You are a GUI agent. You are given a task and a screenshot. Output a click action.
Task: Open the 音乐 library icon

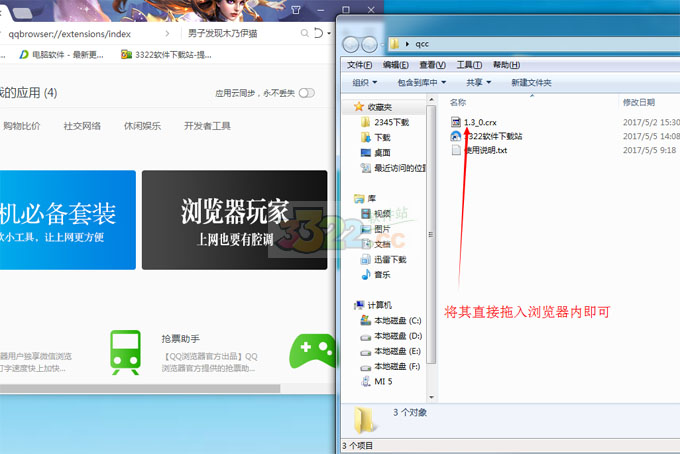pos(366,274)
